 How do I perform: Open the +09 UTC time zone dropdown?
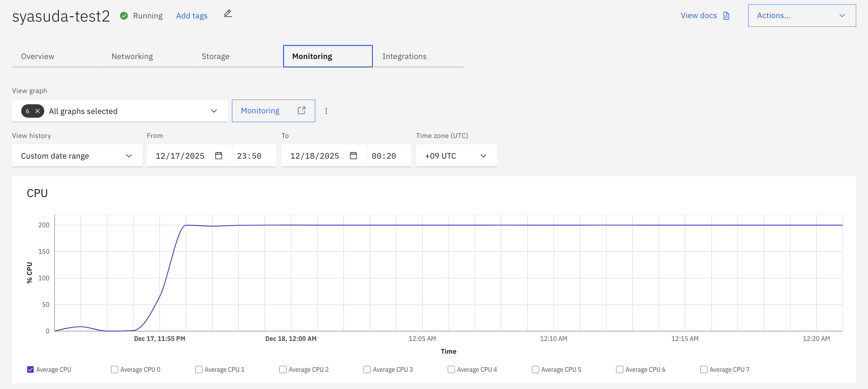tap(456, 156)
